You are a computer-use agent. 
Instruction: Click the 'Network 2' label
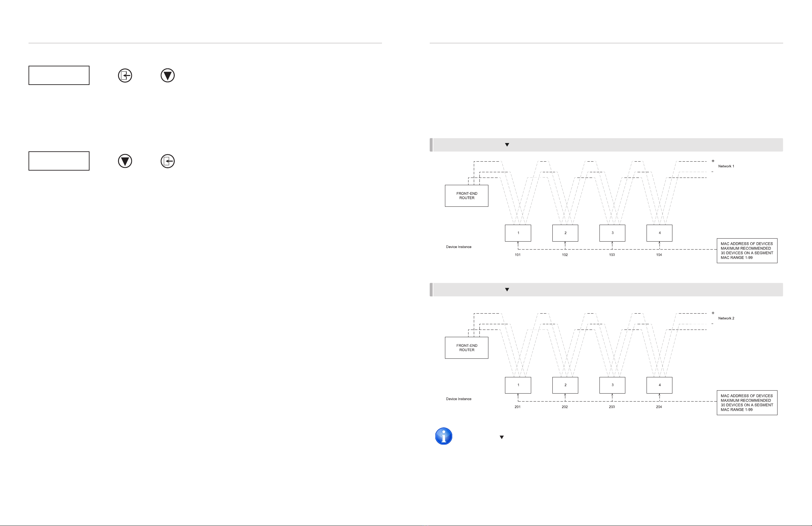(x=726, y=318)
